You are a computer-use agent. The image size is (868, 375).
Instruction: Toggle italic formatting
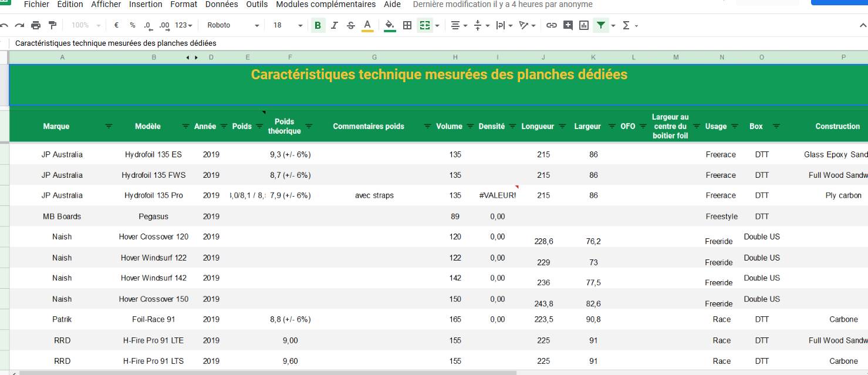[x=335, y=25]
